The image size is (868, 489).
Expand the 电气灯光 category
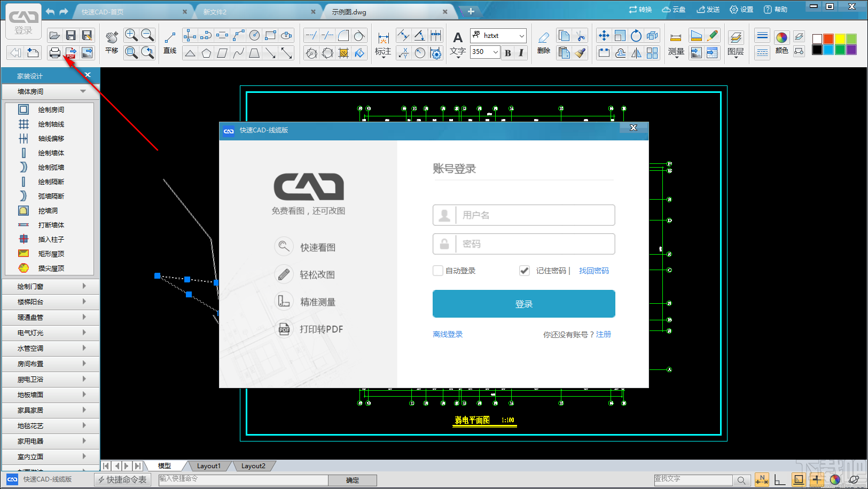[51, 333]
